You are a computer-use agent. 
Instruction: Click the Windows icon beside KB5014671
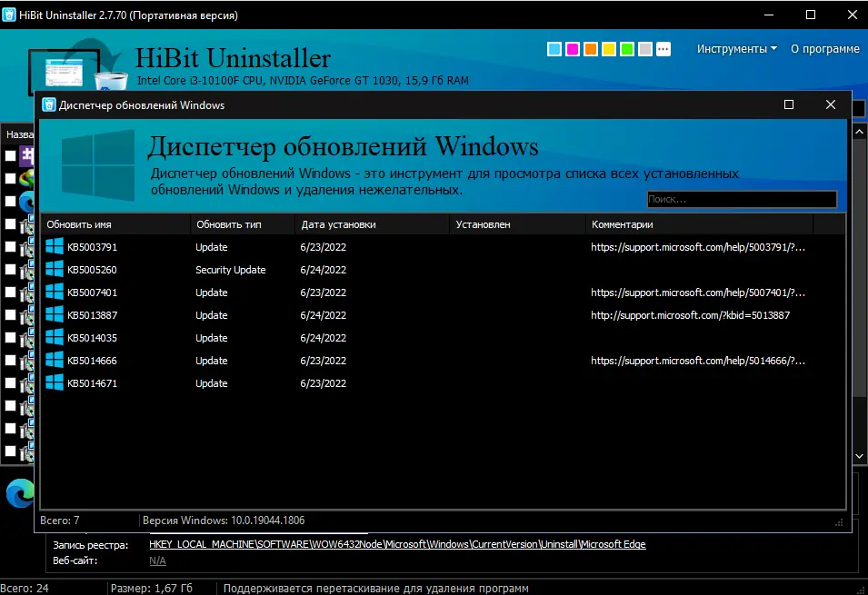[x=55, y=383]
